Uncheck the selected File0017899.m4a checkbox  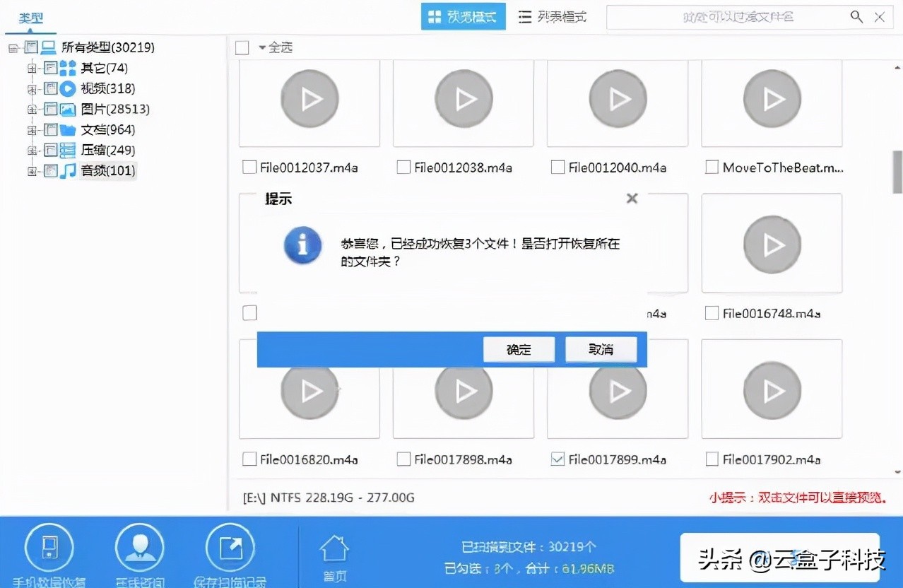click(557, 459)
